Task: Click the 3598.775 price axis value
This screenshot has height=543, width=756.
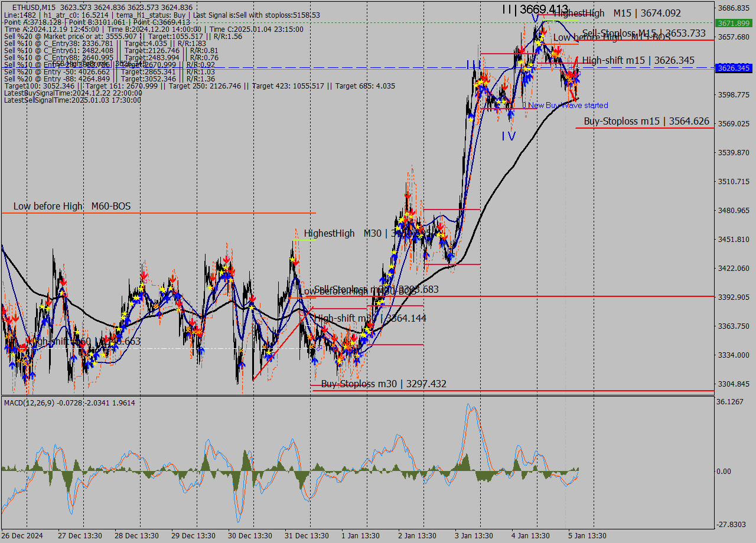Action: [x=734, y=94]
